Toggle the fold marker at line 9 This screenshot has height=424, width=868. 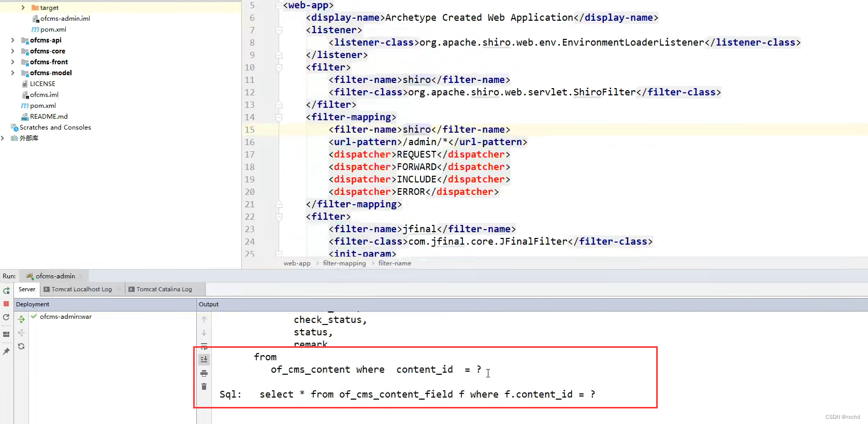pyautogui.click(x=279, y=55)
